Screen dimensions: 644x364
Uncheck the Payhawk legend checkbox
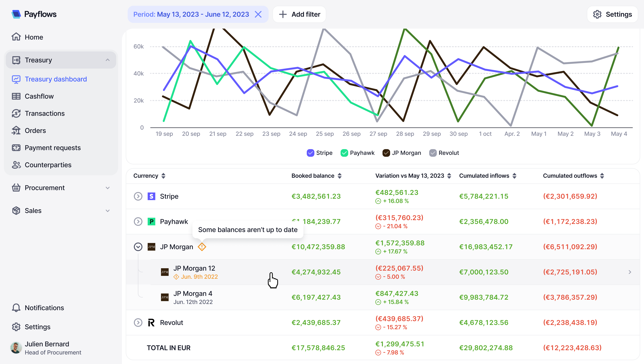[x=344, y=153]
